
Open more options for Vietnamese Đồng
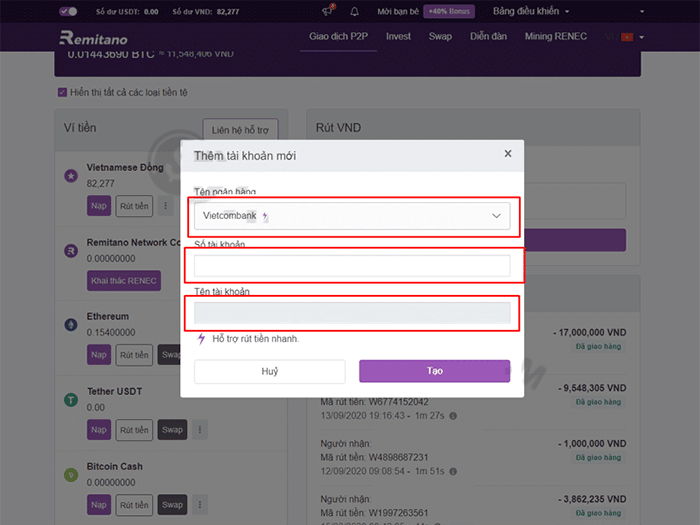tap(165, 206)
